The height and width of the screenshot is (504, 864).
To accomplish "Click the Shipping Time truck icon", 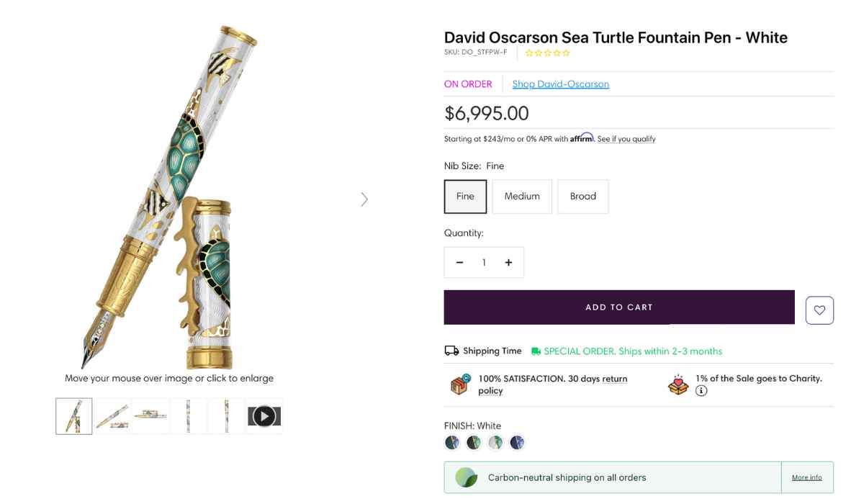I will click(x=451, y=350).
